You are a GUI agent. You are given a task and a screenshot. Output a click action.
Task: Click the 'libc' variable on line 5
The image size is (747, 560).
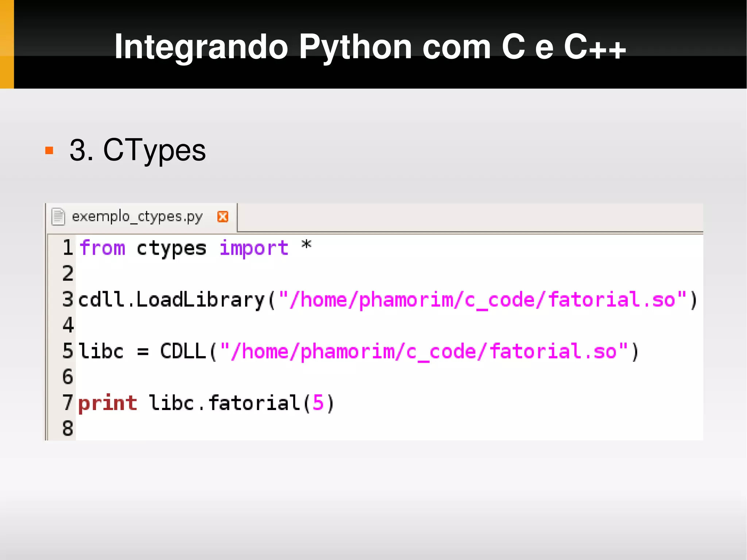point(101,351)
